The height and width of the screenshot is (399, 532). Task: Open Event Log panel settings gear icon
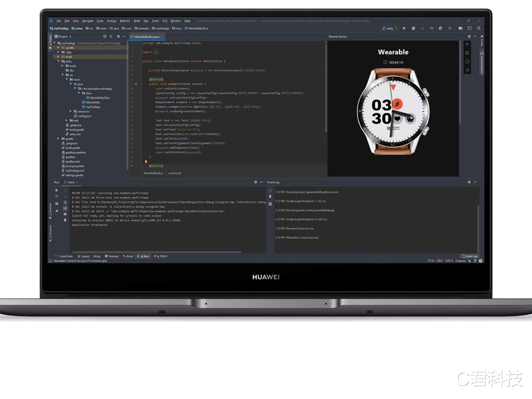click(469, 182)
